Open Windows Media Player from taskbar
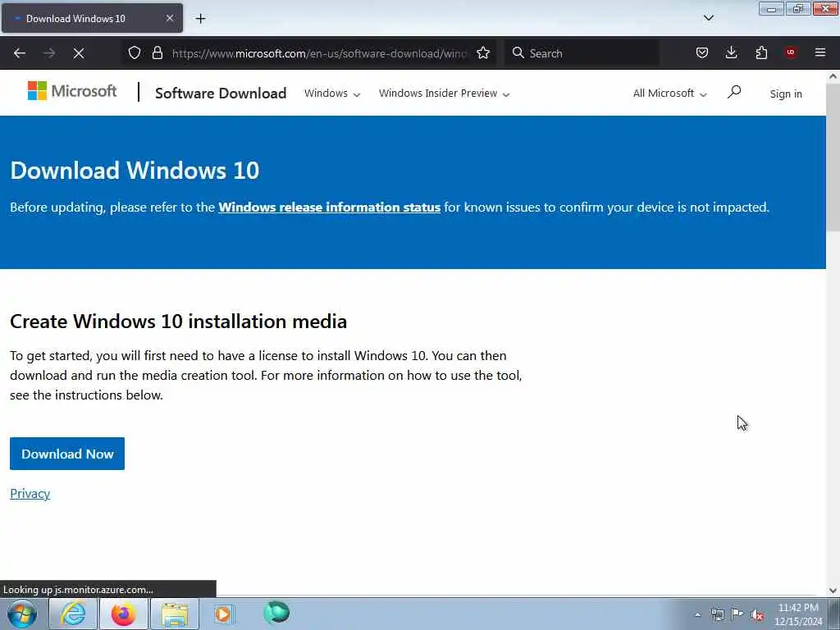Screen dimensions: 840x630 225,614
